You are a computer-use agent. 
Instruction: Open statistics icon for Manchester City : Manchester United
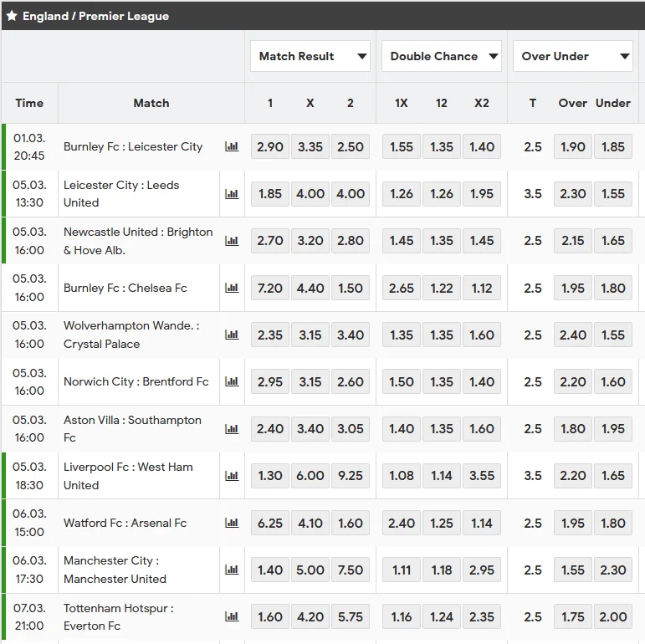[232, 570]
